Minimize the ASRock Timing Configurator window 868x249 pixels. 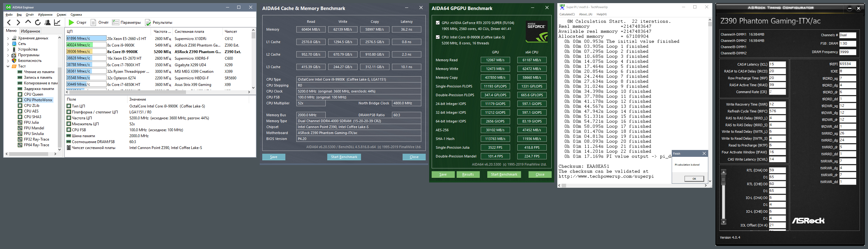(850, 8)
